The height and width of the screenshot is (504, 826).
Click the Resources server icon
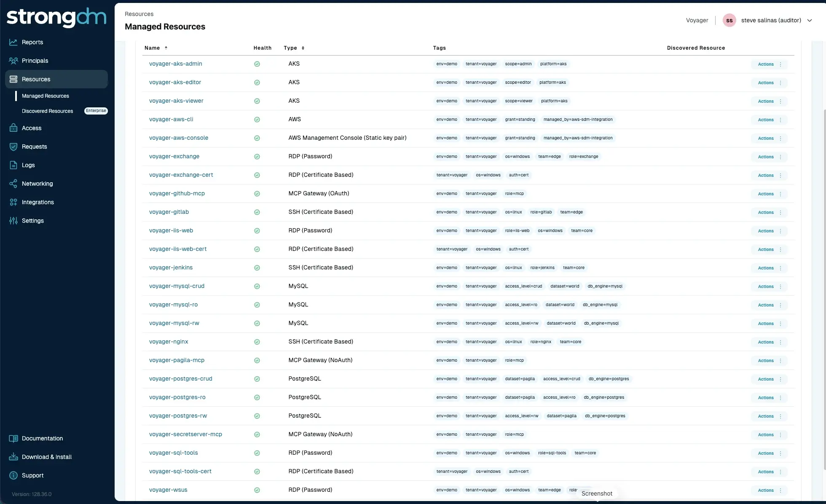coord(13,79)
